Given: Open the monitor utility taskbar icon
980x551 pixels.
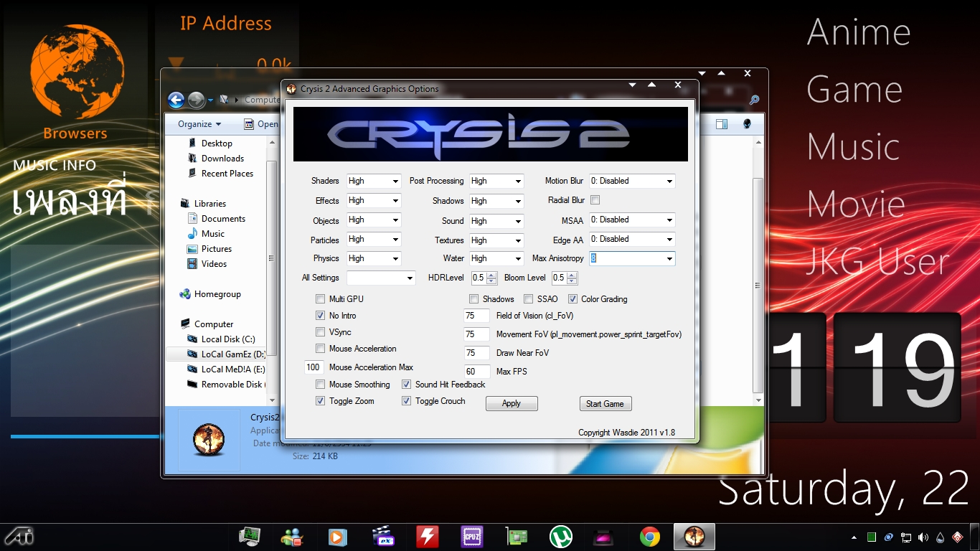Looking at the screenshot, I should click(249, 537).
